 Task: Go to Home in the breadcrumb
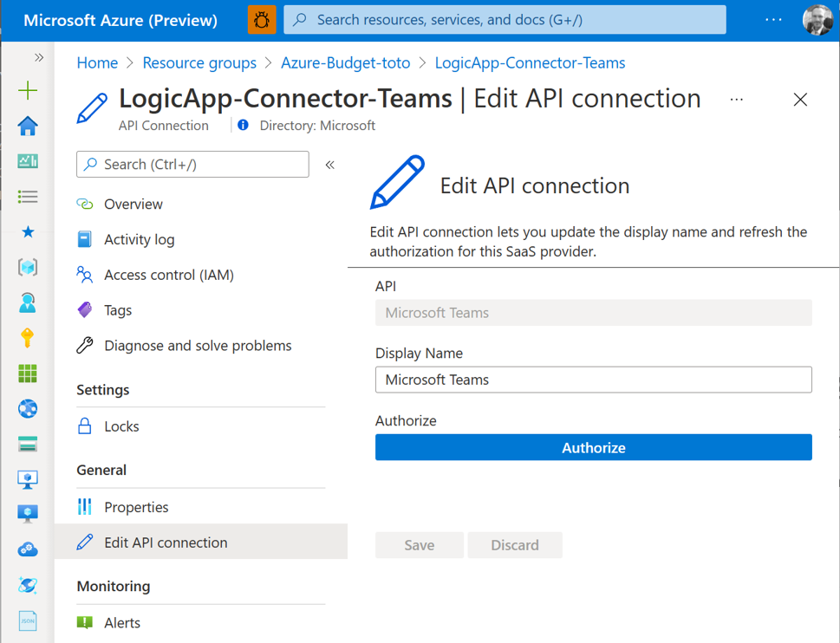click(97, 62)
